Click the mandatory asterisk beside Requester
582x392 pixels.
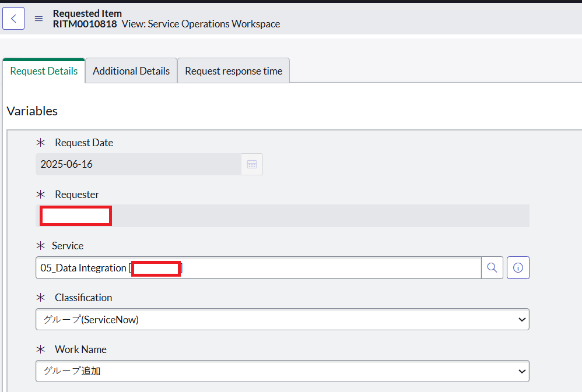[41, 194]
